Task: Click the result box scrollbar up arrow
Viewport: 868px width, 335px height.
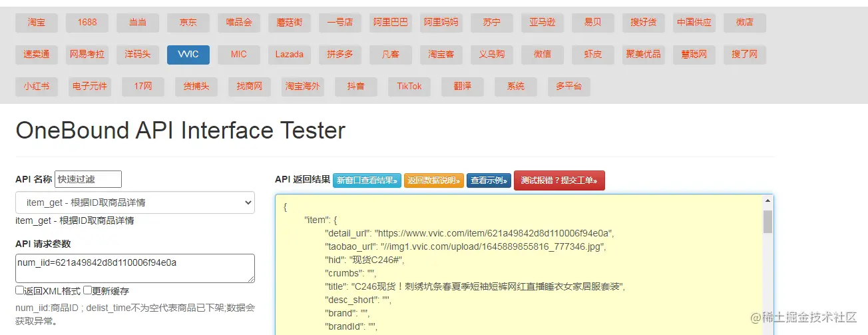Action: click(x=767, y=200)
